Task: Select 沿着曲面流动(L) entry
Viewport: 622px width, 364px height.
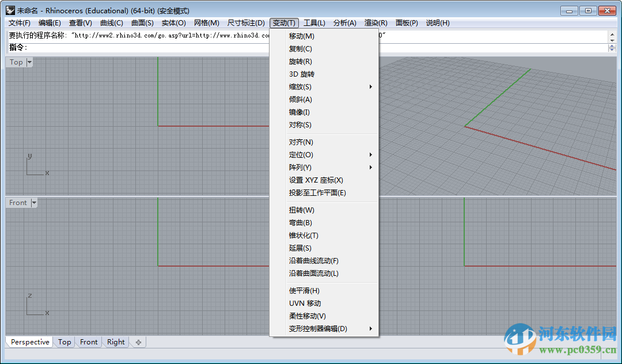Action: 324,274
